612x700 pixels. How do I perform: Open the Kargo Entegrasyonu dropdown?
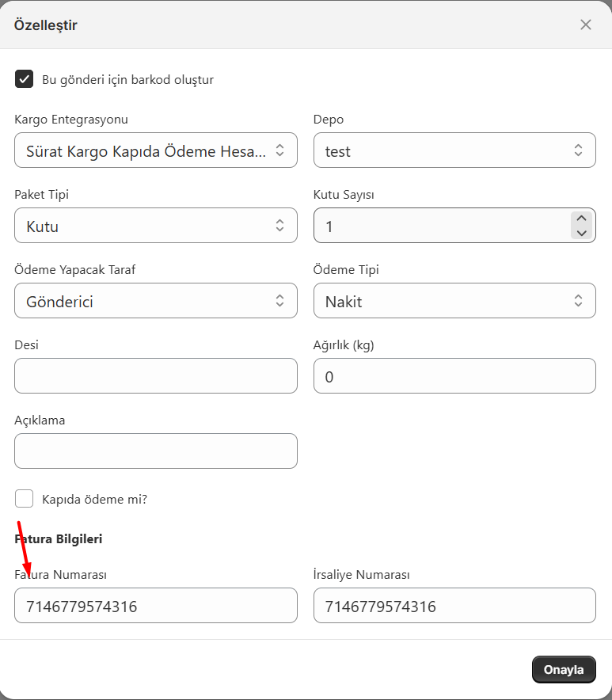(156, 150)
